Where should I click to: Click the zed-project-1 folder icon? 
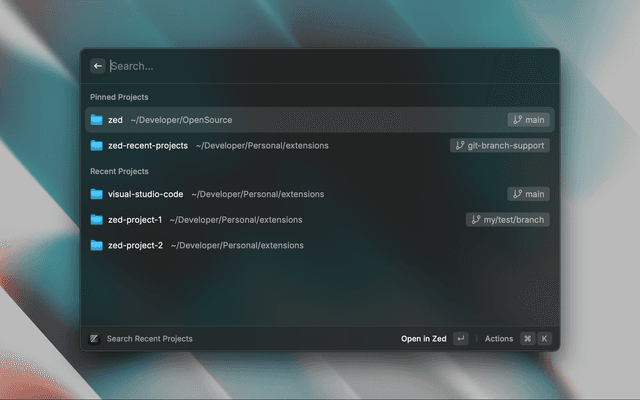click(97, 219)
